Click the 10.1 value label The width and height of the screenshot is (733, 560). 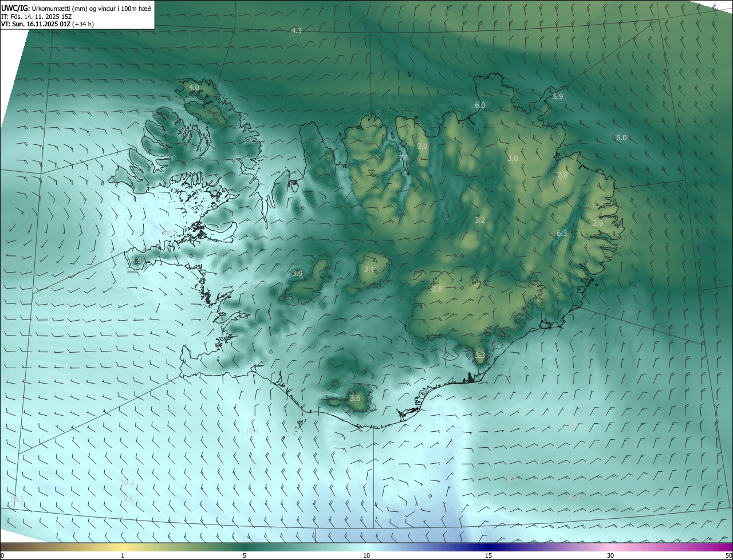click(252, 431)
